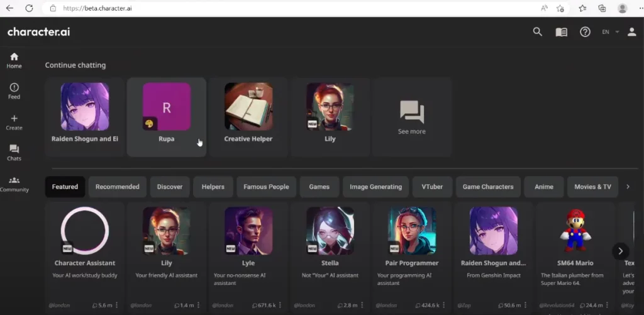Open options menu on Stella card

click(362, 305)
